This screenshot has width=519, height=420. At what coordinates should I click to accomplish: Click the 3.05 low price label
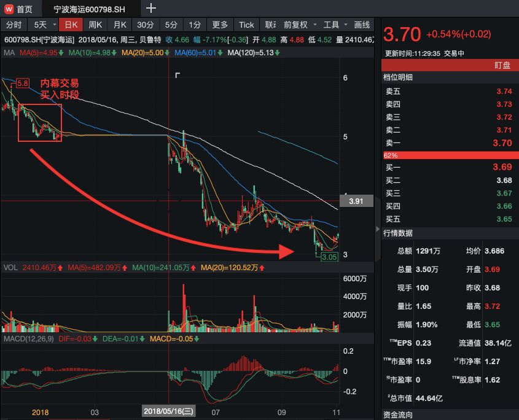[329, 257]
